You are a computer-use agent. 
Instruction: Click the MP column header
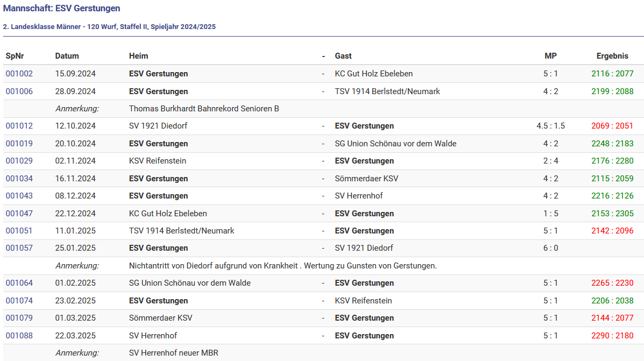[551, 56]
